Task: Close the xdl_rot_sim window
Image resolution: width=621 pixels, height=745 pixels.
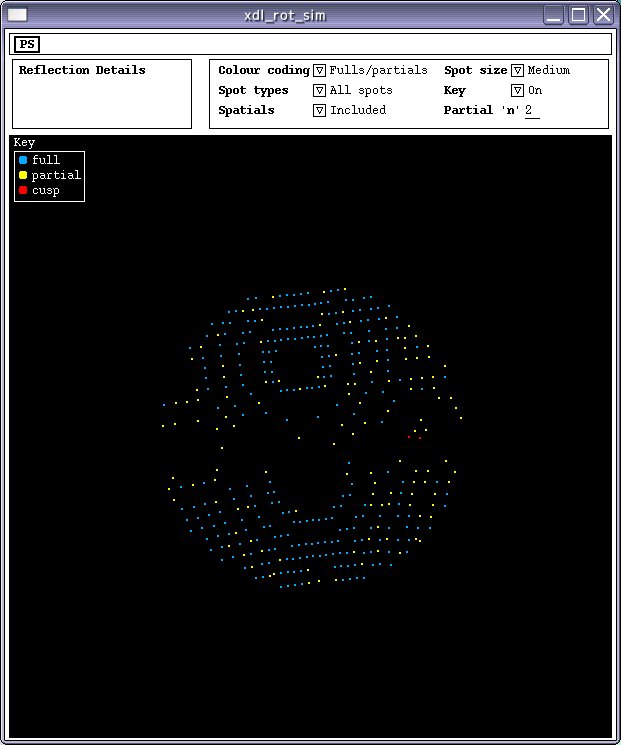Action: (x=603, y=14)
